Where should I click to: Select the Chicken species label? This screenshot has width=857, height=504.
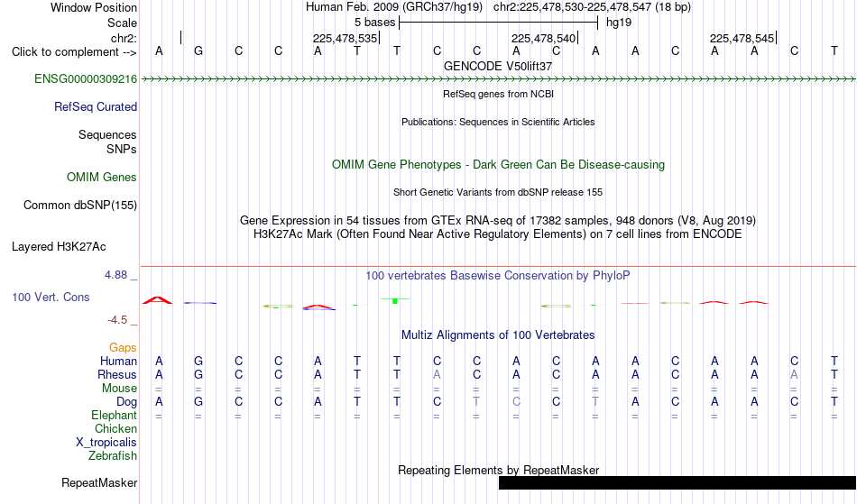click(115, 428)
